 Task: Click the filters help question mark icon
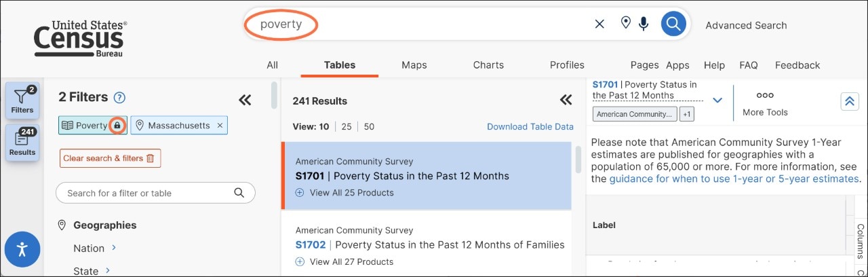coord(120,98)
